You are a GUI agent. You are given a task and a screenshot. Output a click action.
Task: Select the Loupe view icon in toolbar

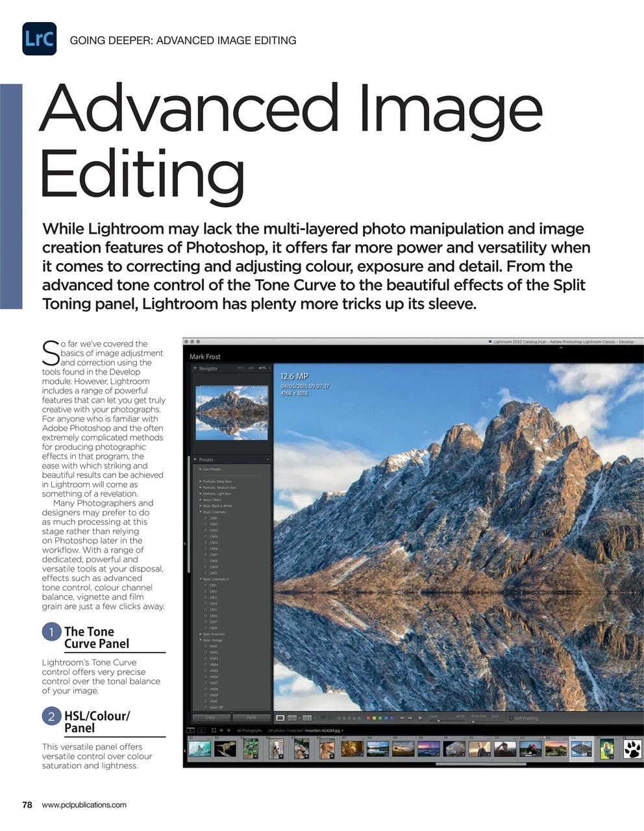point(280,717)
